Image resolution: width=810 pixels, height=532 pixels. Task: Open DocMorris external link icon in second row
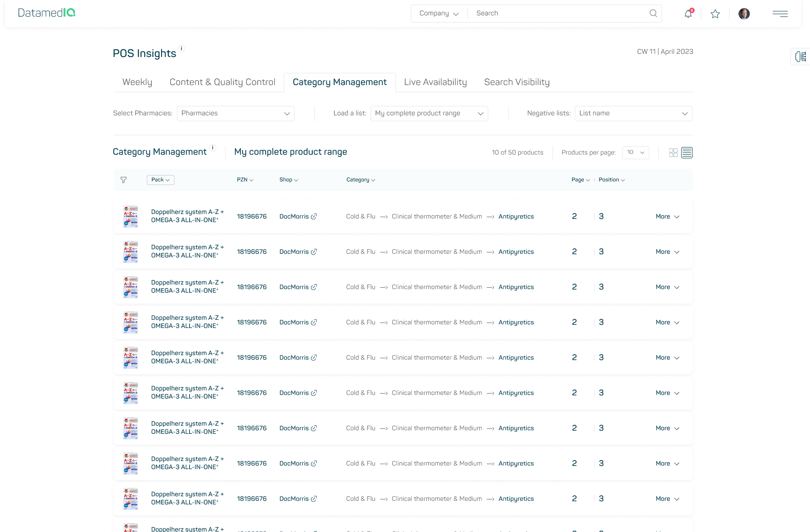coord(314,252)
